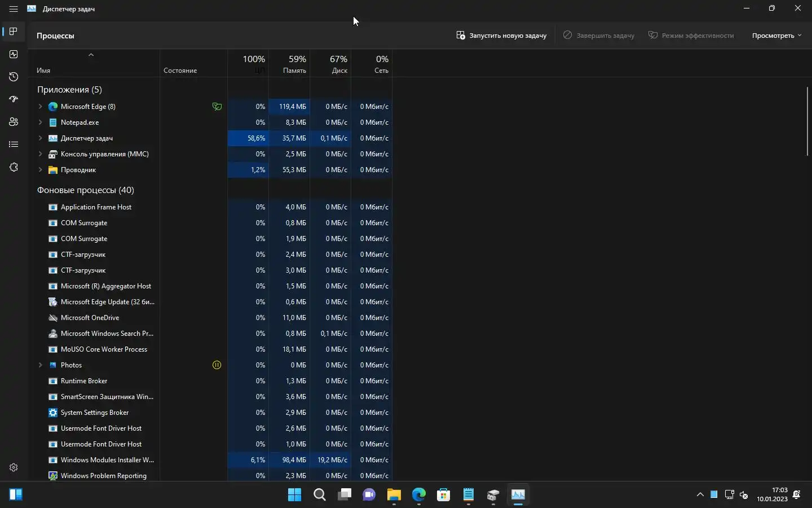812x508 pixels.
Task: Click the Фоновые процессы (40) group header
Action: click(x=86, y=190)
